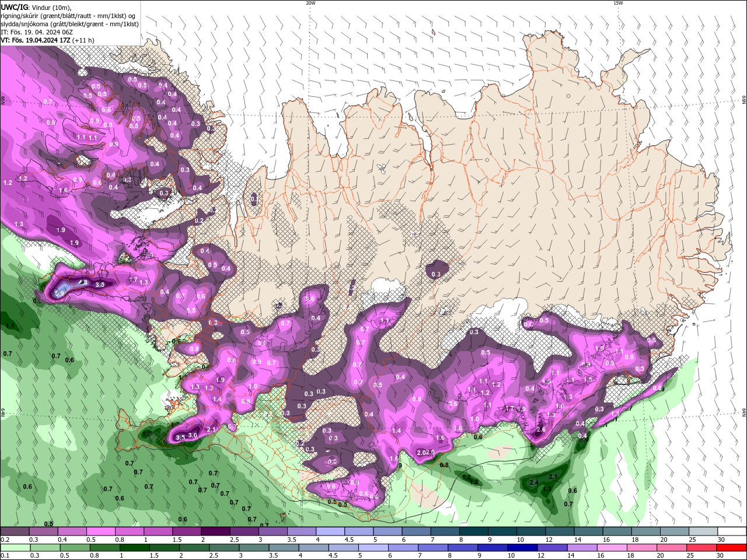Image resolution: width=747 pixels, height=560 pixels.
Task: Click the rigning/skúrir legend description line
Action: point(68,16)
